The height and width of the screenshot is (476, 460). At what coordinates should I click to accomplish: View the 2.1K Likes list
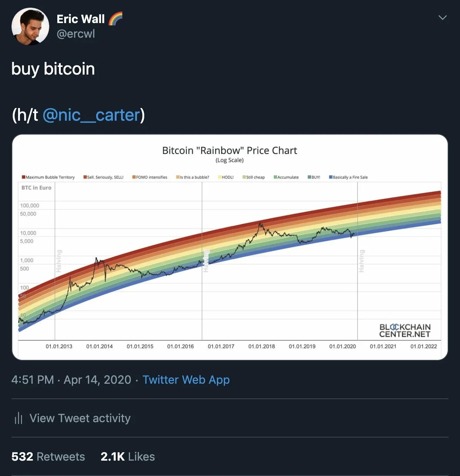click(x=128, y=456)
